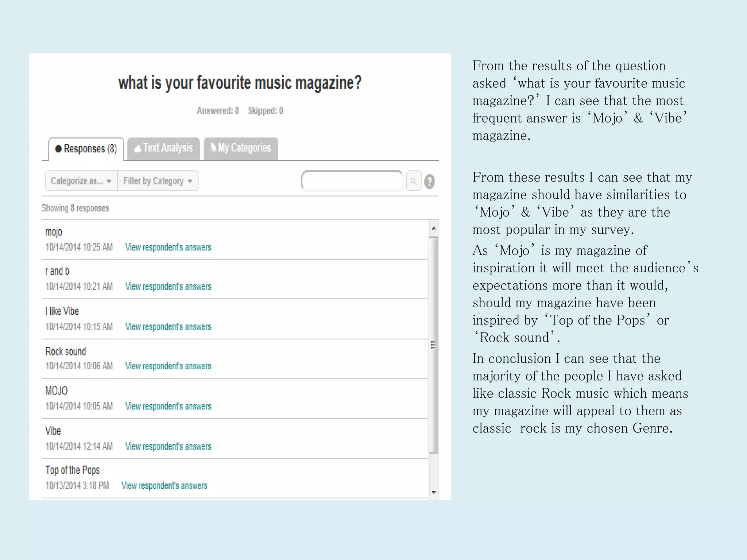View respondent's answers for mojo response
Screen dimensions: 747x560
168,247
